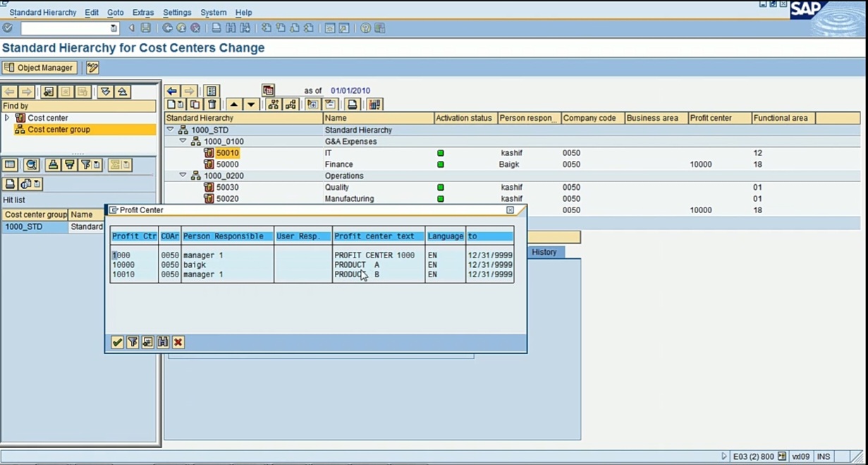
Task: Select cost center 50030 Quality row
Action: coord(512,188)
